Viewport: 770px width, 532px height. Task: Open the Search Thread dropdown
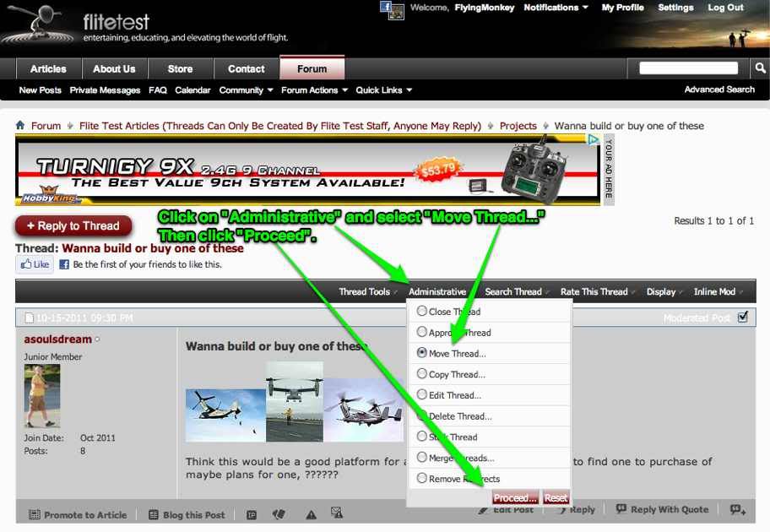tap(517, 292)
